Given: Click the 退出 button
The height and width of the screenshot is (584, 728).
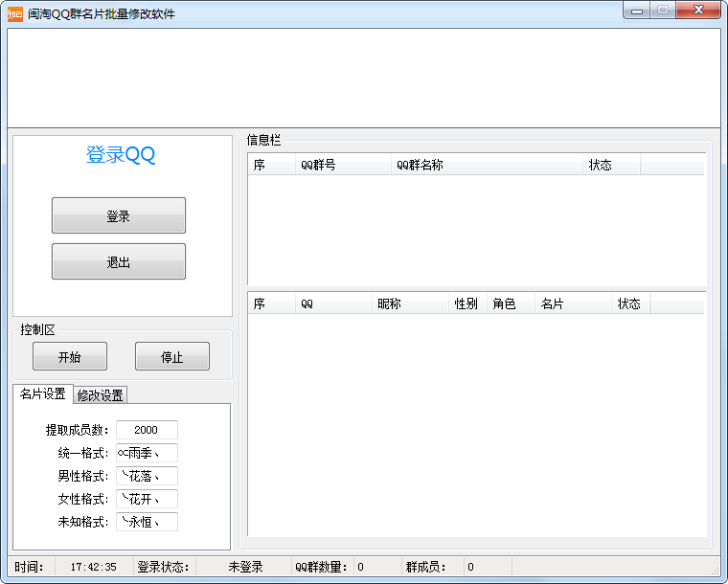Looking at the screenshot, I should click(119, 261).
